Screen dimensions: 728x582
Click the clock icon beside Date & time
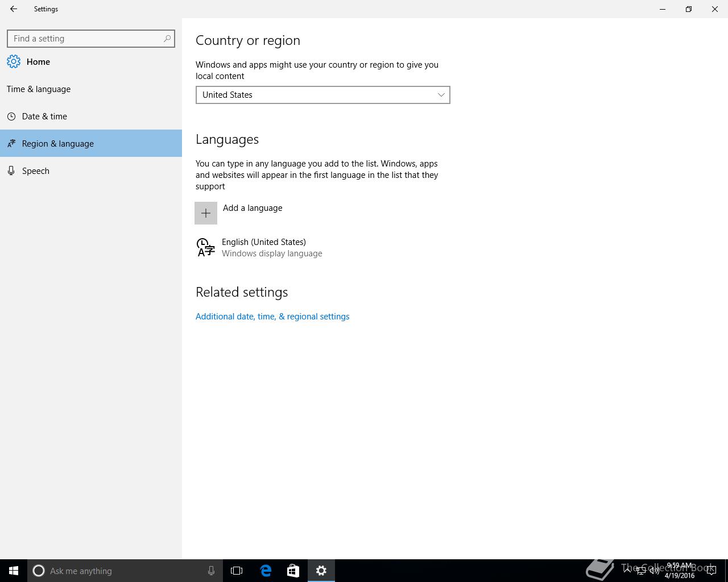[x=11, y=117]
